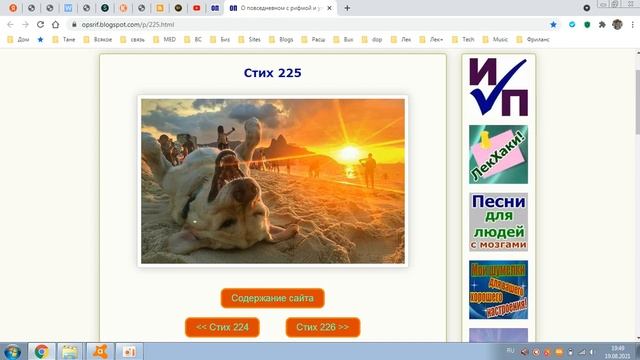The image size is (640, 360).
Task: Open the extensions puzzle icon
Action: [602, 24]
